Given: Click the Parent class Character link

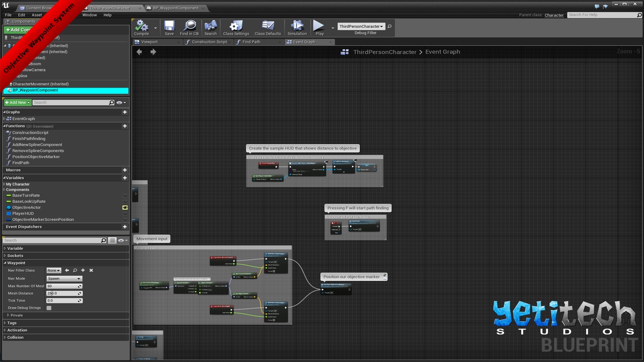Looking at the screenshot, I should pos(554,15).
